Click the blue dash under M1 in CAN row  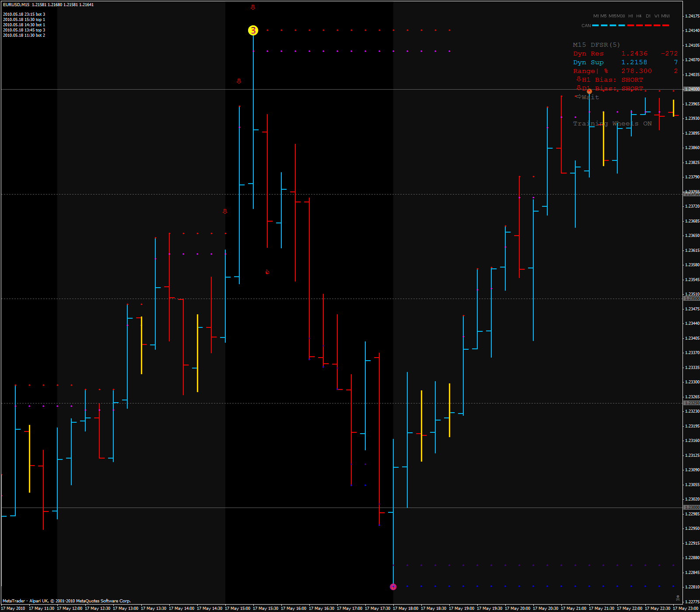click(596, 25)
